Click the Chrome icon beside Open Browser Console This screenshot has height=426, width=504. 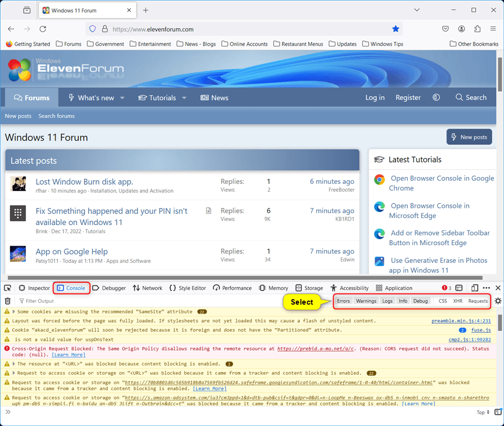click(380, 179)
